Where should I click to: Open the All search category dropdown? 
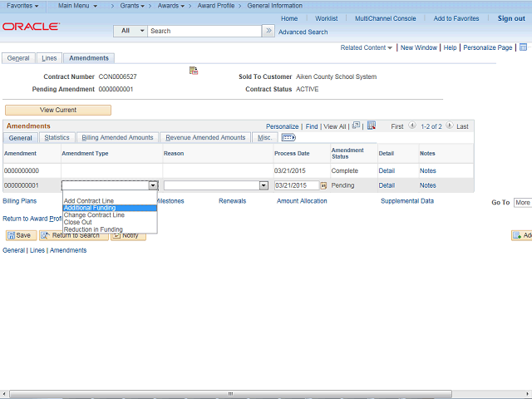(131, 31)
